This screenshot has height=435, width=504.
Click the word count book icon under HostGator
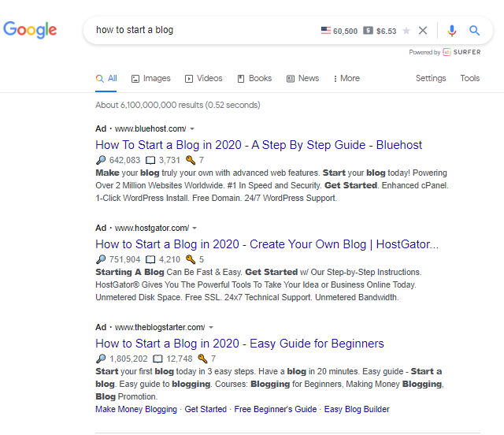pyautogui.click(x=150, y=259)
